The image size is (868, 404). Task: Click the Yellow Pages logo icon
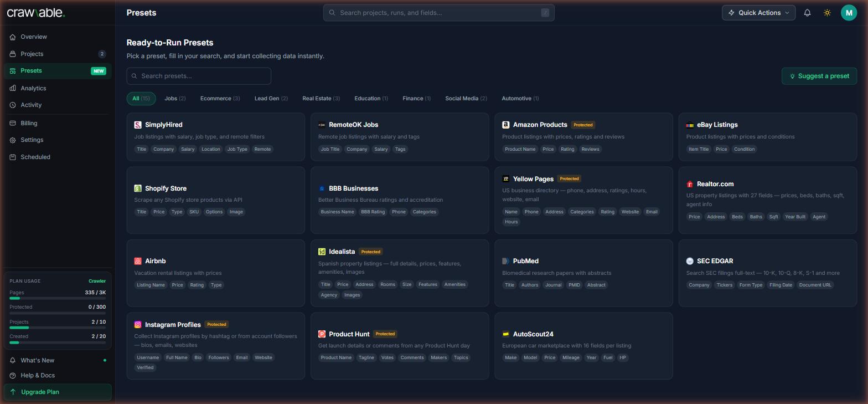point(505,178)
